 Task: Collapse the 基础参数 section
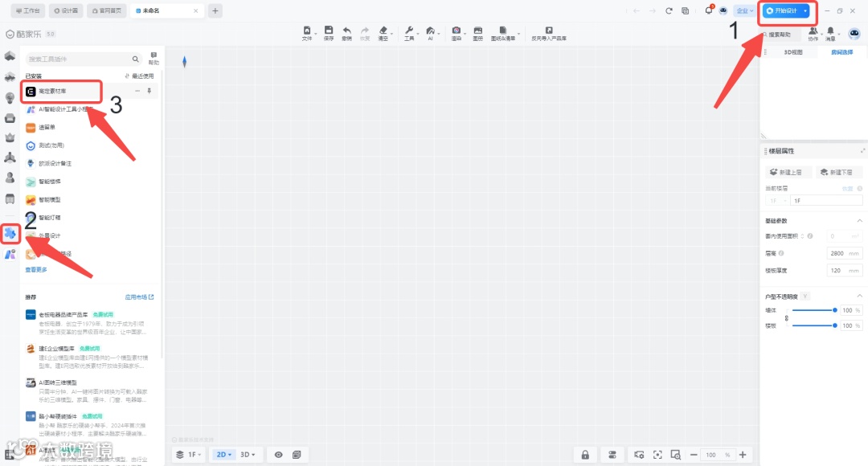point(859,220)
